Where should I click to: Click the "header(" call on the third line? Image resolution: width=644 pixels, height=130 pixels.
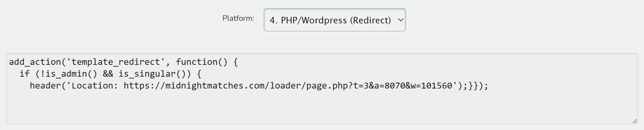pos(48,86)
